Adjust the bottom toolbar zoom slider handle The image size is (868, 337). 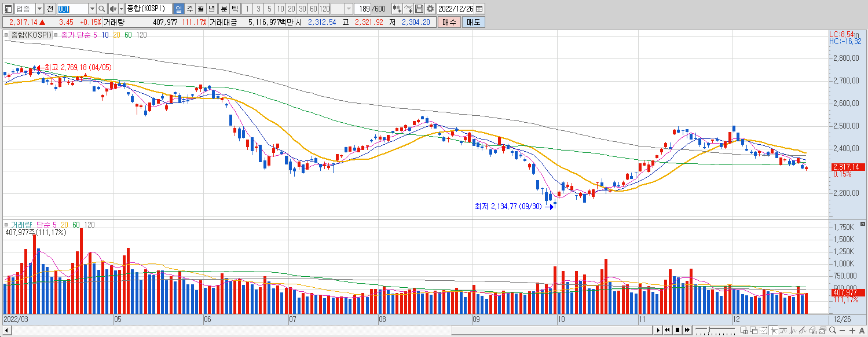708,330
